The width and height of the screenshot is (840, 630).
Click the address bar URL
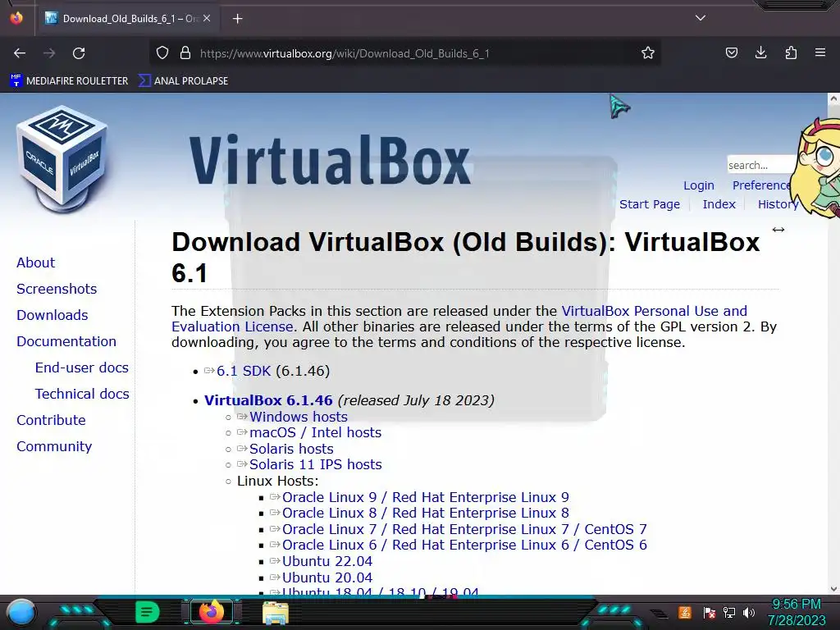pyautogui.click(x=345, y=53)
